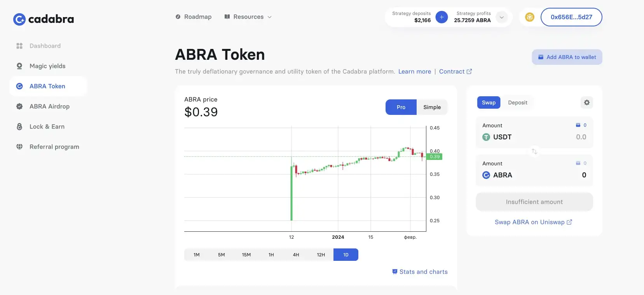Expand the strategy profits chevron
Image resolution: width=644 pixels, height=295 pixels.
click(502, 17)
